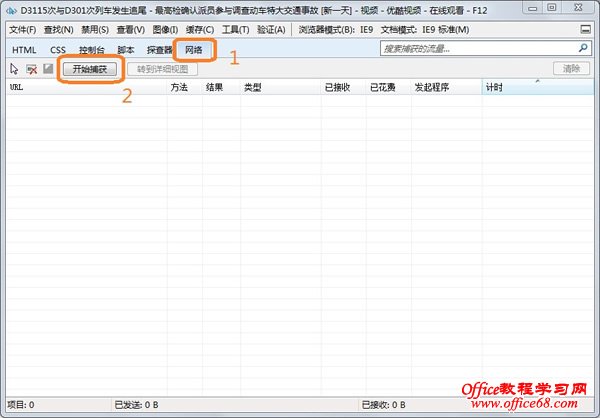Sort by the 已花费 column header
Viewport: 600px width, 418px height.
[388, 87]
